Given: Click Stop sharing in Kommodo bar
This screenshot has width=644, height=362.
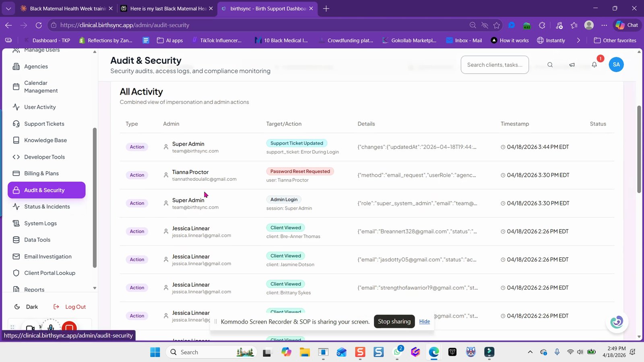Looking at the screenshot, I should (394, 321).
